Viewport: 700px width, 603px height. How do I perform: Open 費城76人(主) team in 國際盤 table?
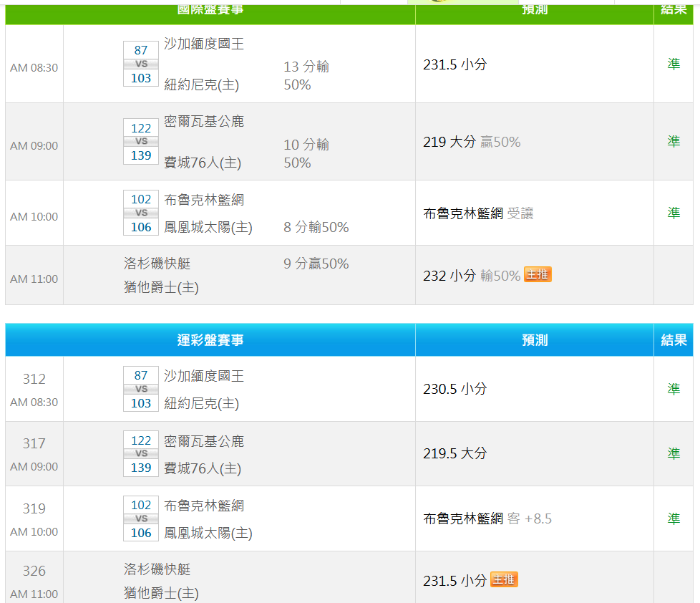click(x=203, y=163)
